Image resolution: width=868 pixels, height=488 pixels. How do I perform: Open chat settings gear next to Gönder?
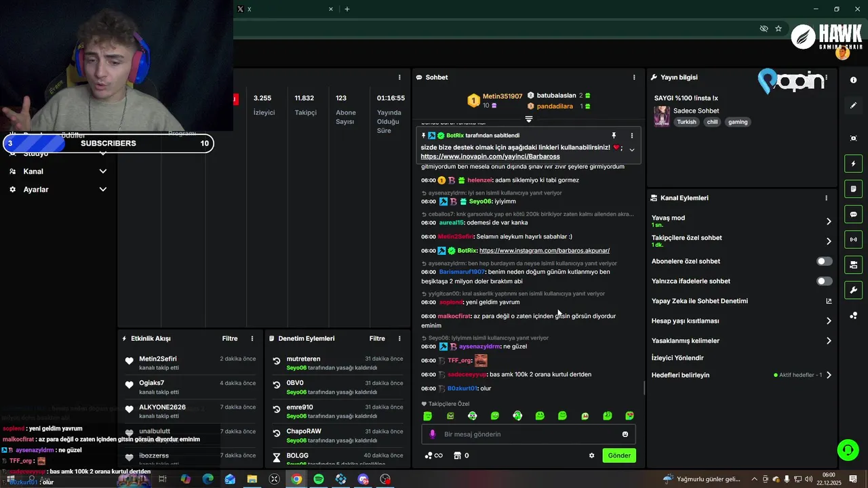coord(591,455)
